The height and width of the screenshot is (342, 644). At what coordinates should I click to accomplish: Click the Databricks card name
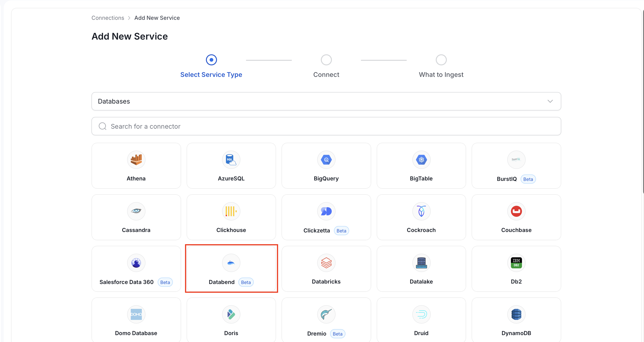point(326,281)
